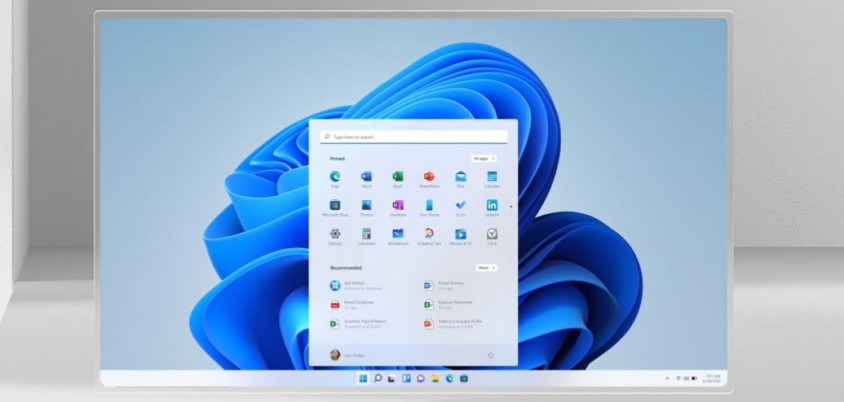The height and width of the screenshot is (402, 844).
Task: Open the Whiteboard app
Action: coord(398,234)
